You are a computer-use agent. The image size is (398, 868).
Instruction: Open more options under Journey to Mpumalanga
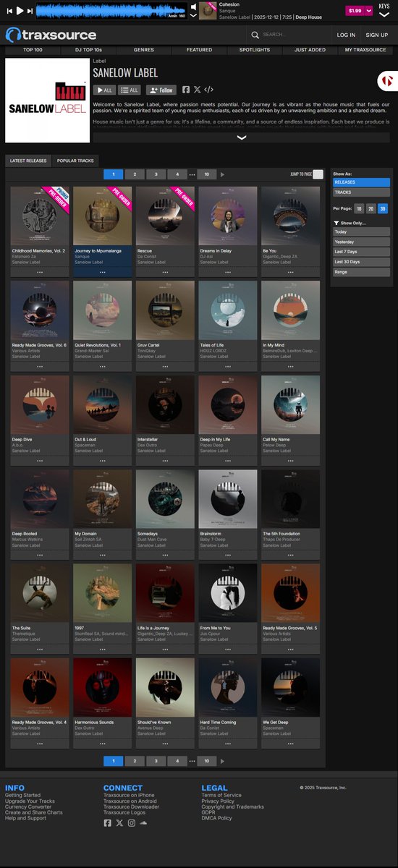pyautogui.click(x=103, y=272)
